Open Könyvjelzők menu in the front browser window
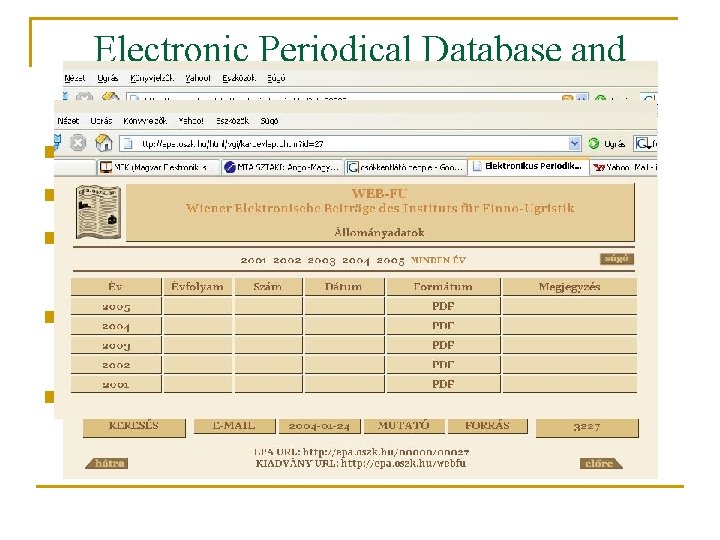Screen dimensions: 720x540 145,121
